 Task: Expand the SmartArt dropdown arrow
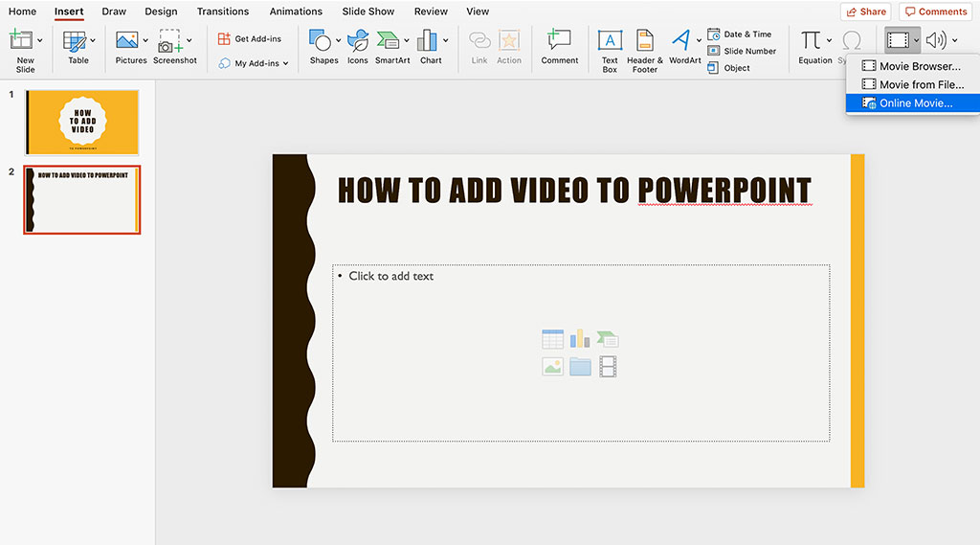coord(406,40)
